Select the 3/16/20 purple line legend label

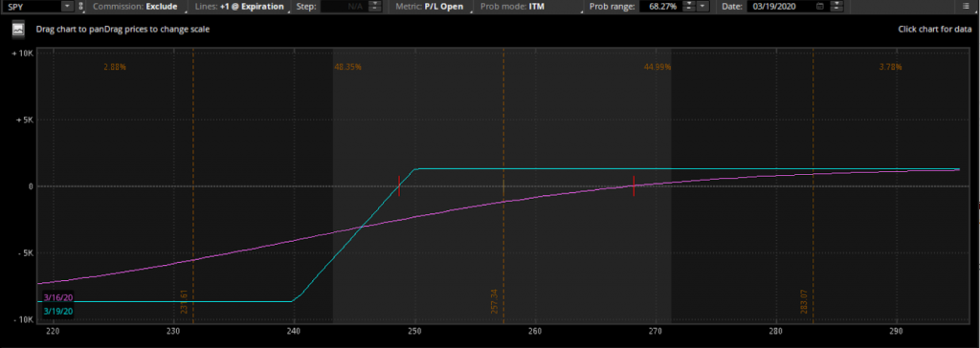click(57, 297)
